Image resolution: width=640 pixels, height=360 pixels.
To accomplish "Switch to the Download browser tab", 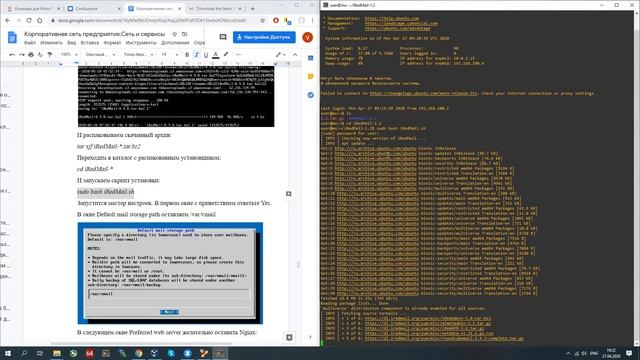I will click(x=215, y=8).
